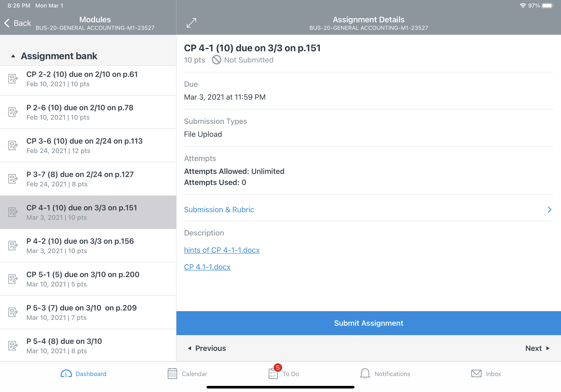
Task: Select P 4-2 (10) assignment item
Action: 88,246
